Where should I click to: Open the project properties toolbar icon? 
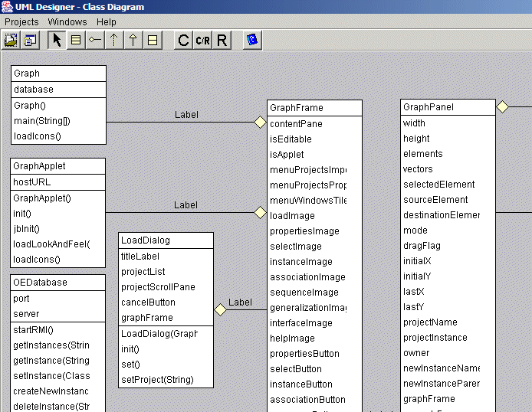tap(30, 41)
